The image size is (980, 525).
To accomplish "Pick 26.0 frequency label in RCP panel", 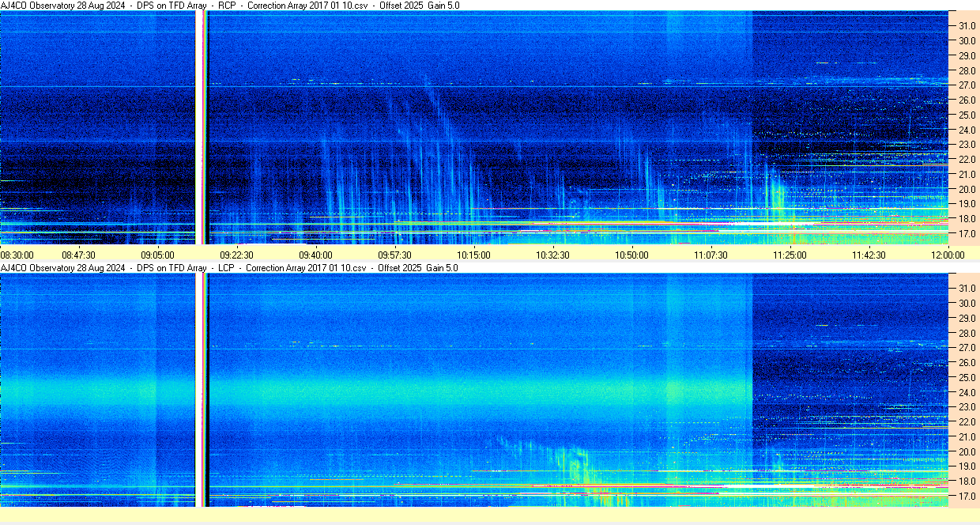I will point(967,100).
